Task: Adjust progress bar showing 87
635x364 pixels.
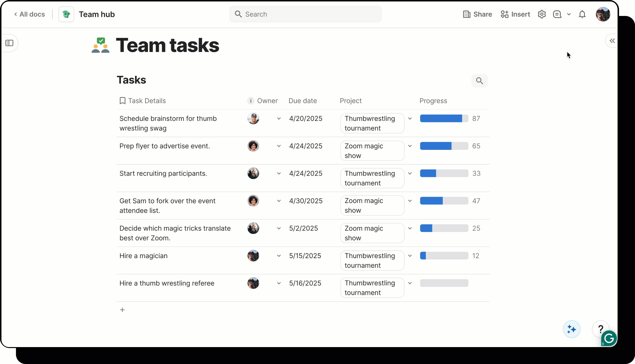Action: pyautogui.click(x=444, y=118)
